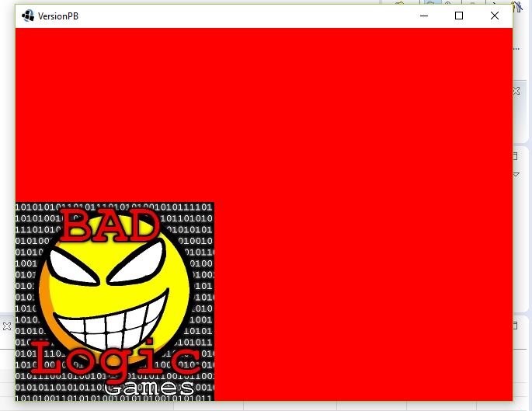Maximize the VersionPB window

[459, 16]
